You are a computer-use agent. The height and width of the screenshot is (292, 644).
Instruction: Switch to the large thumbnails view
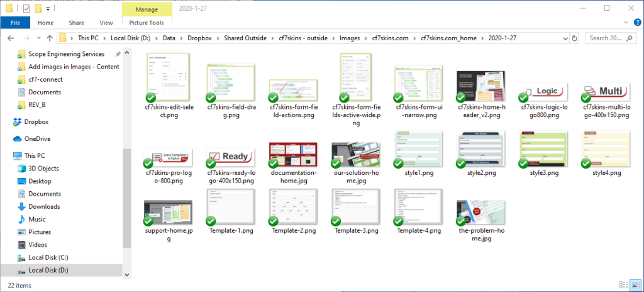click(634, 285)
